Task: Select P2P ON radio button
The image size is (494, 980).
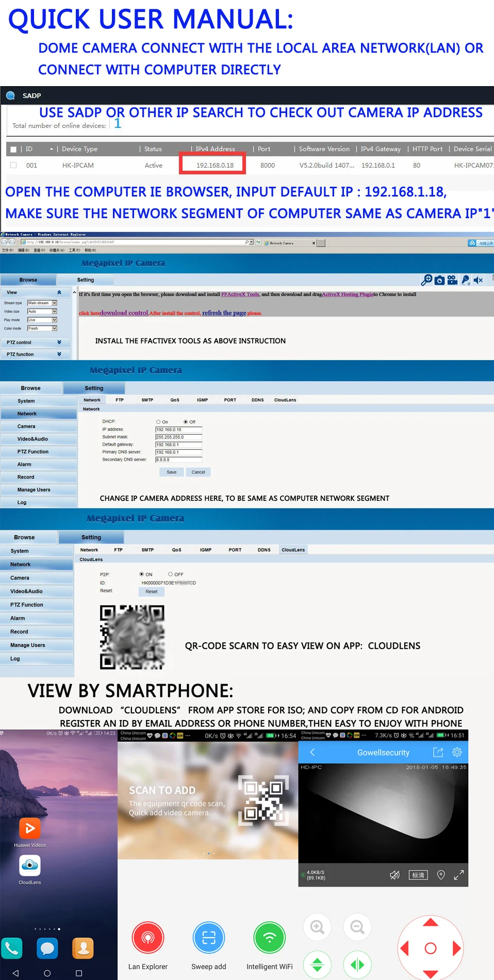Action: tap(141, 574)
